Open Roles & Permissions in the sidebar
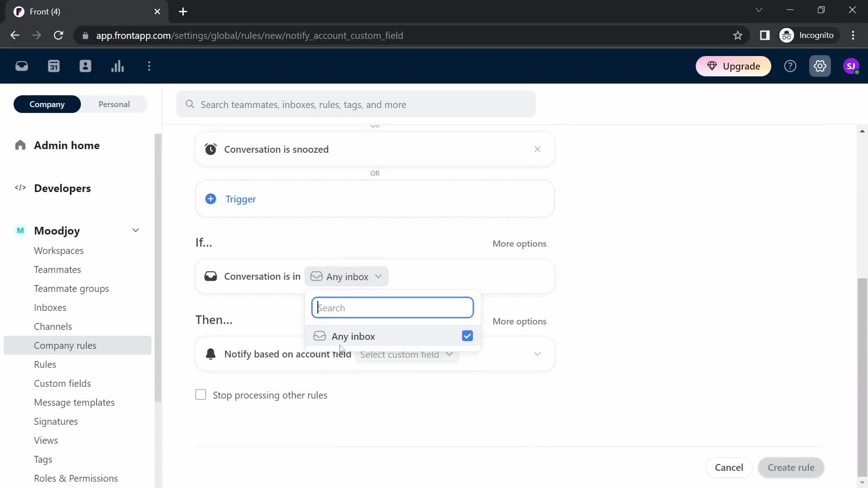Screen dimensions: 868x488 pos(76,479)
